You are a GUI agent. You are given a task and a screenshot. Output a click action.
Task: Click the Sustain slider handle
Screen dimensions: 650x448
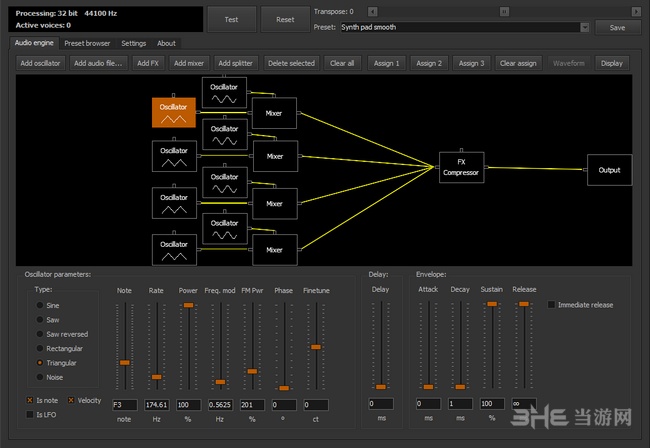[x=492, y=304]
